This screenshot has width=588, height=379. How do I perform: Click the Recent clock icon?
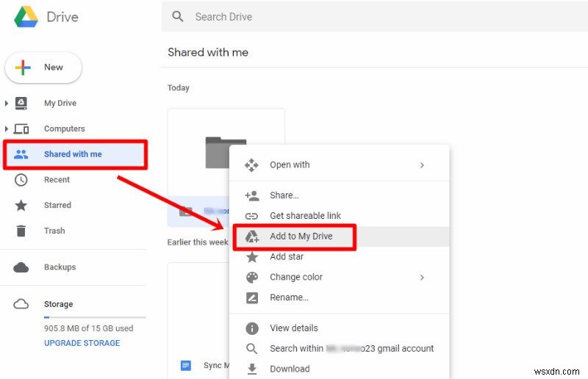click(x=21, y=180)
